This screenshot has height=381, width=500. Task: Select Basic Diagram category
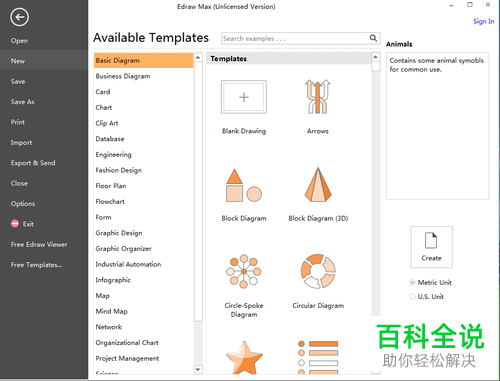coord(144,60)
